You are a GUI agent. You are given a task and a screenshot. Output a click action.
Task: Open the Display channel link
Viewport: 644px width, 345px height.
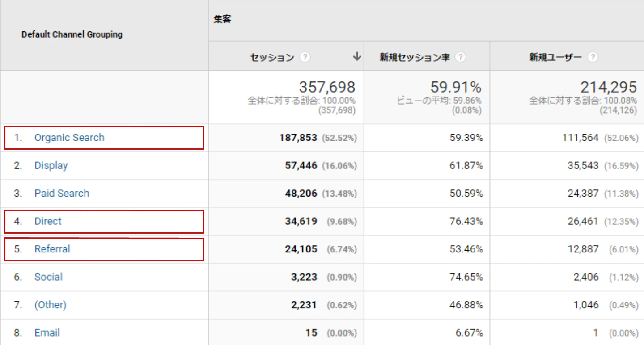click(51, 165)
